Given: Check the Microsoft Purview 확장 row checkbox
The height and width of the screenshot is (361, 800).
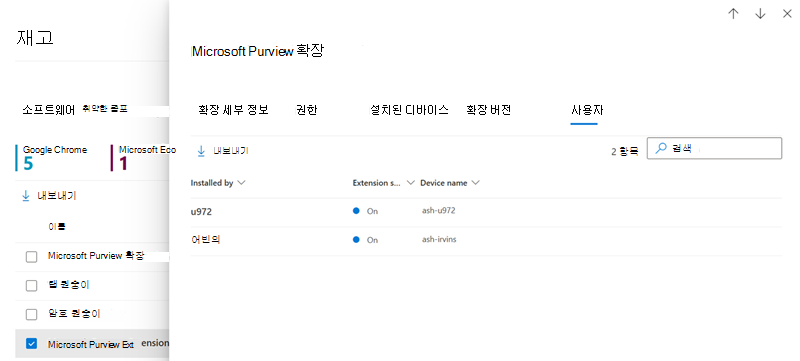Looking at the screenshot, I should (32, 256).
